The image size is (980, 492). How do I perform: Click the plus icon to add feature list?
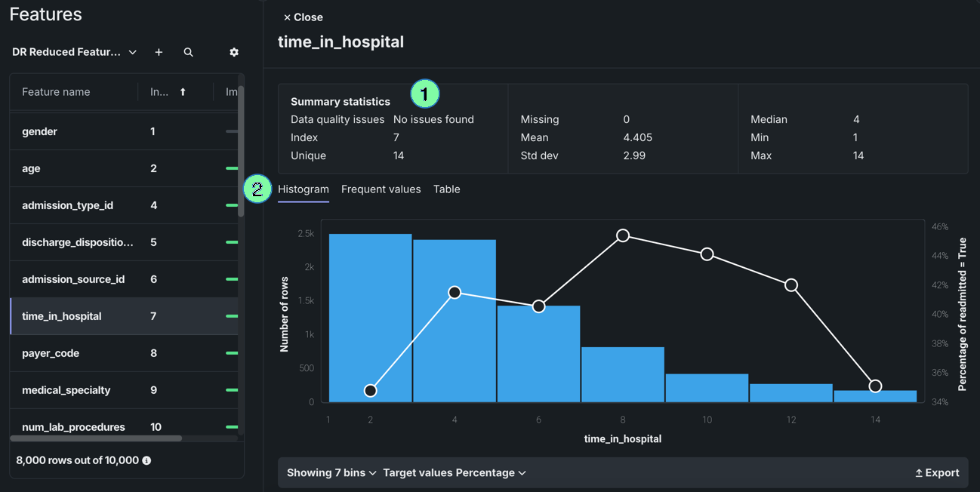click(159, 52)
